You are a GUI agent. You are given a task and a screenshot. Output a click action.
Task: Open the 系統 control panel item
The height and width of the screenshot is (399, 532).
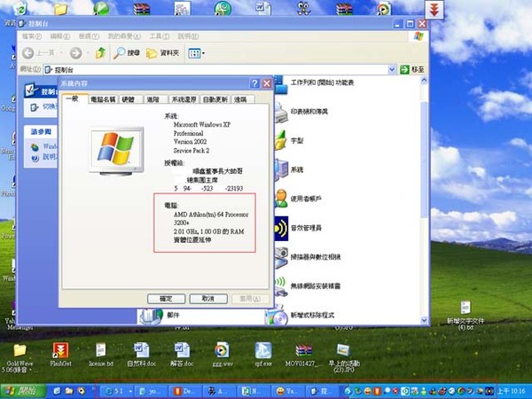[x=289, y=169]
